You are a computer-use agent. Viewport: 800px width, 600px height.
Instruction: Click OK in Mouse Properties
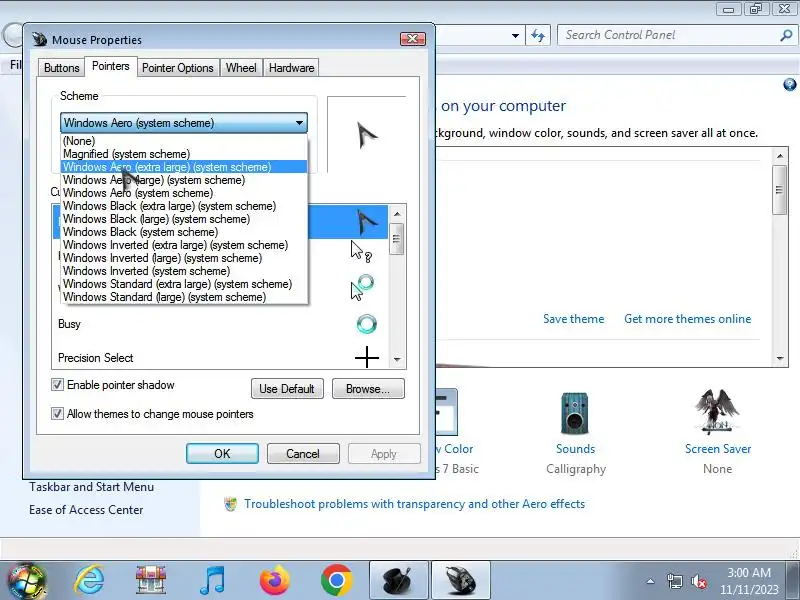coord(222,454)
